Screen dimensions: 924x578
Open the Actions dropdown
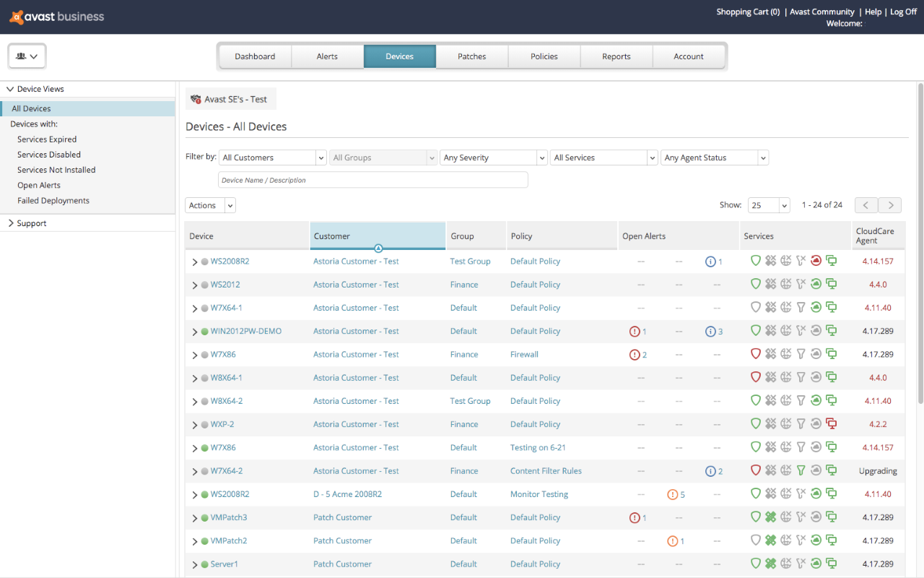(210, 205)
